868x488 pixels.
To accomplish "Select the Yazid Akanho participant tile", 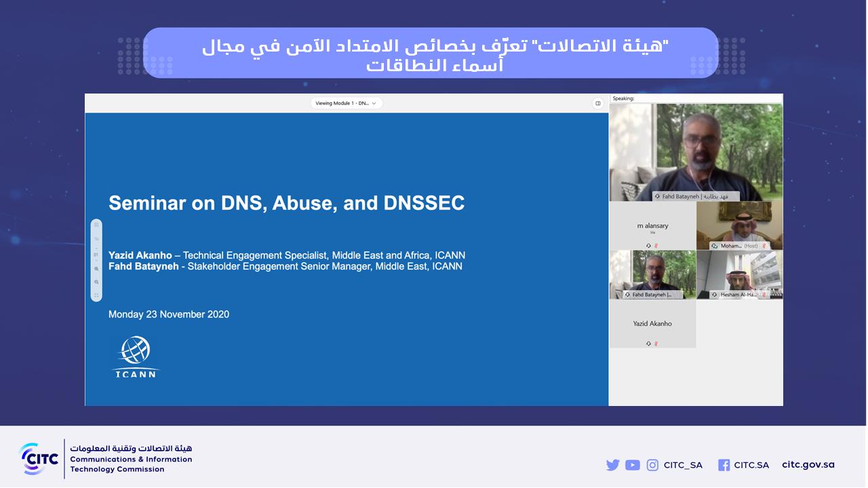I will point(652,324).
